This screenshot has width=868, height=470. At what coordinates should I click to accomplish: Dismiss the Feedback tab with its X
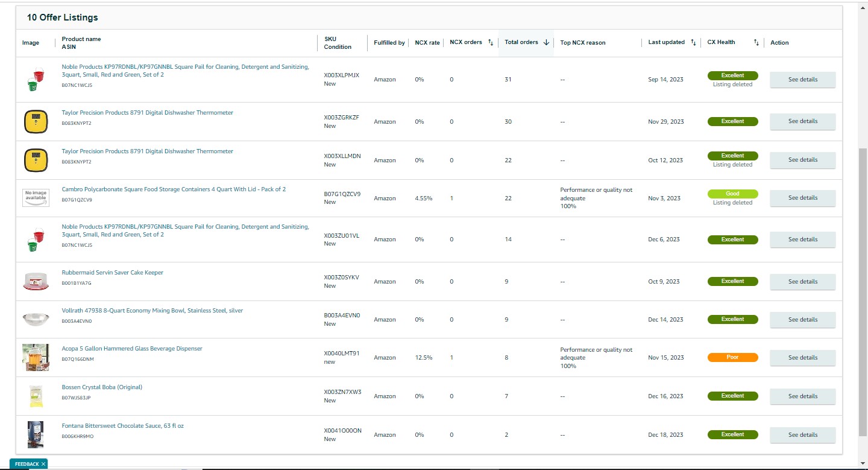coord(43,464)
